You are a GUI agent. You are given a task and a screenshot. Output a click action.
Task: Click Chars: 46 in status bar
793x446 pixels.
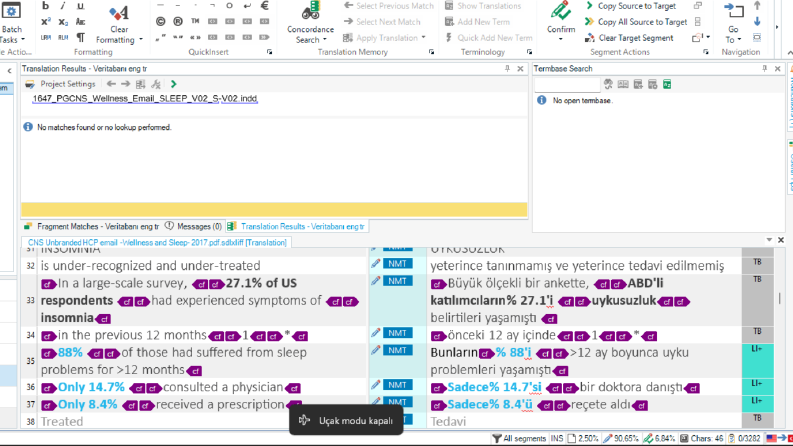pos(701,438)
